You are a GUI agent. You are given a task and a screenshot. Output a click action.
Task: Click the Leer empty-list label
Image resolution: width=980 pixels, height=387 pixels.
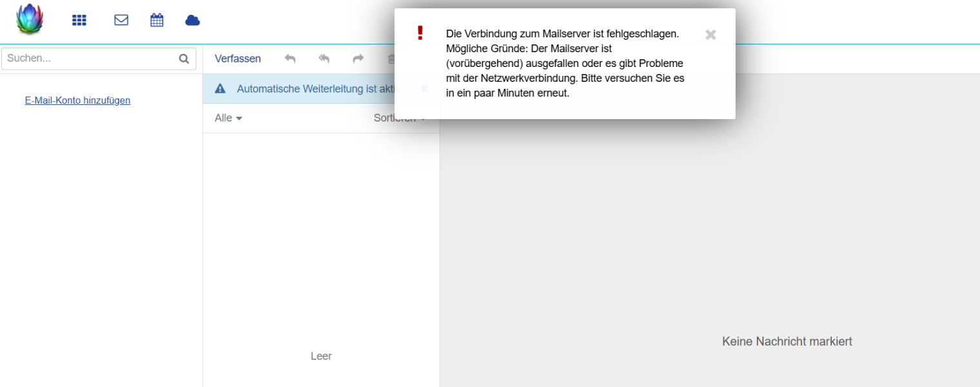pyautogui.click(x=321, y=356)
